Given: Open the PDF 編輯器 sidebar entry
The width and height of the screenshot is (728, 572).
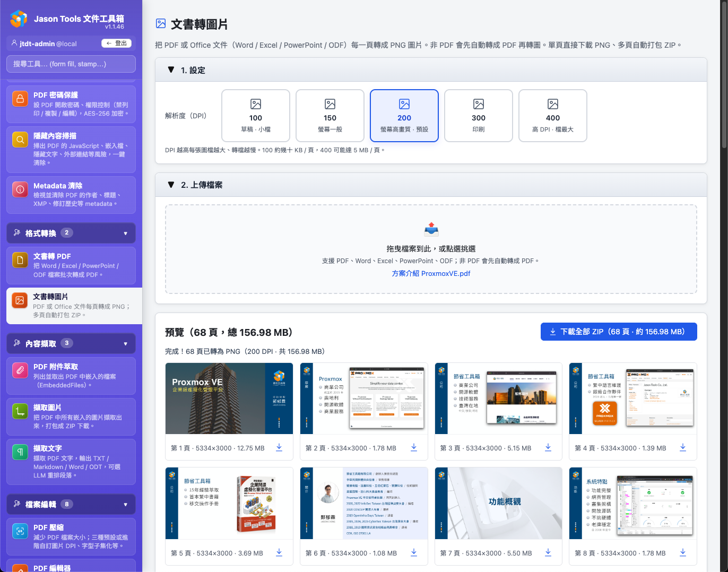Looking at the screenshot, I should pos(71,567).
